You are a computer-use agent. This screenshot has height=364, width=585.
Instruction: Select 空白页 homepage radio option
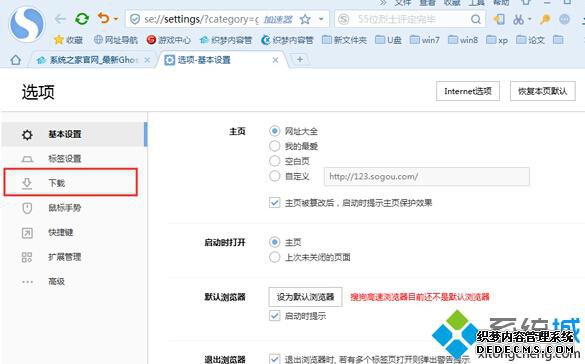tap(275, 161)
